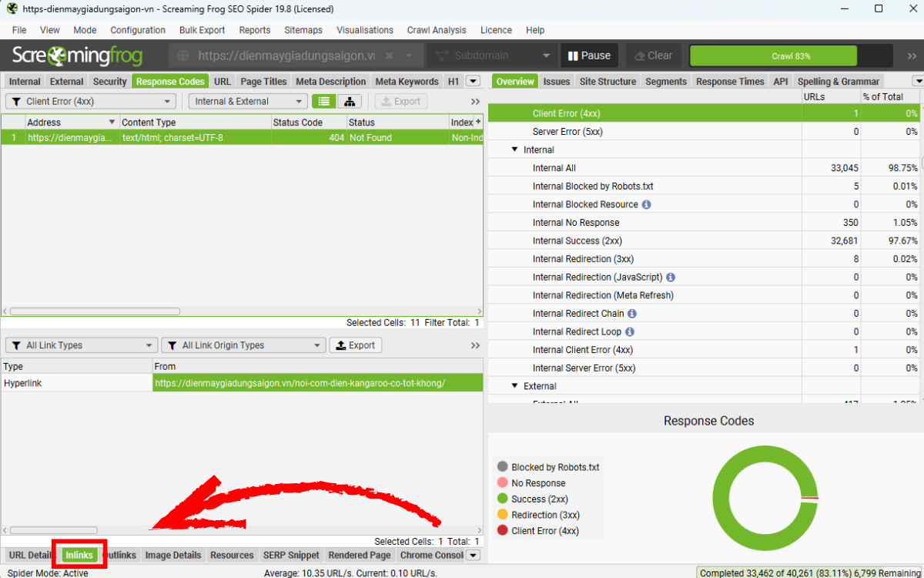Clear the URL field with the X icon
The height and width of the screenshot is (578, 924).
[389, 55]
